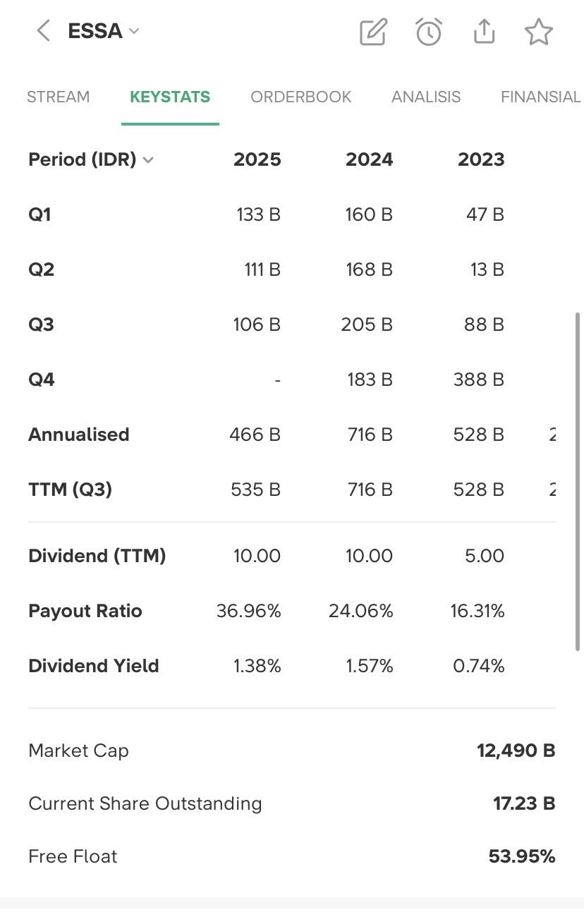584x924 pixels.
Task: Tap the back arrow icon
Action: [x=44, y=31]
